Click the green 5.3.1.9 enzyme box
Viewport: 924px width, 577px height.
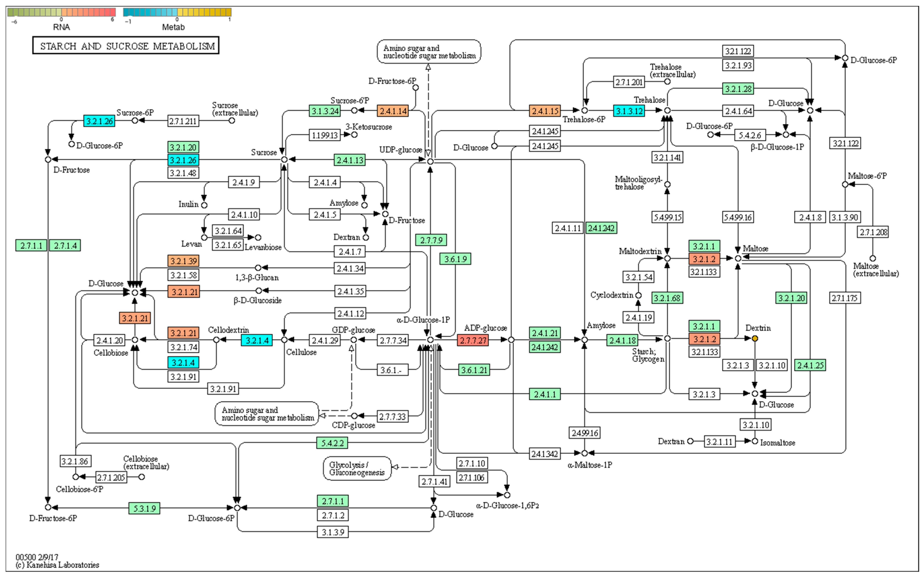pyautogui.click(x=144, y=508)
